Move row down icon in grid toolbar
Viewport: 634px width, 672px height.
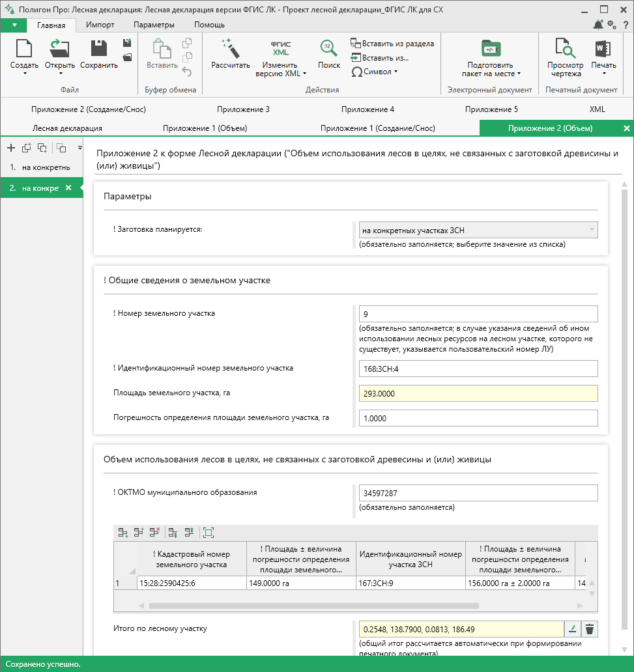[173, 532]
